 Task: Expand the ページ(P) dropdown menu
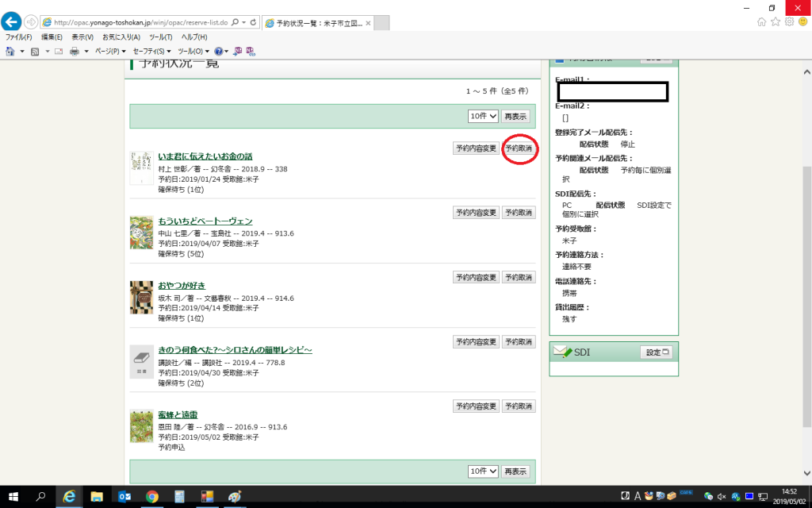click(110, 52)
